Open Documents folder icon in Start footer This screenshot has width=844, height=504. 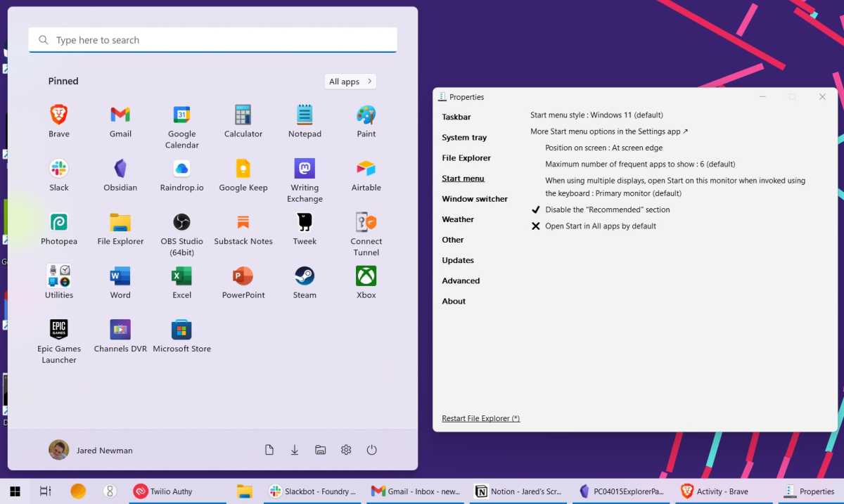click(x=269, y=450)
